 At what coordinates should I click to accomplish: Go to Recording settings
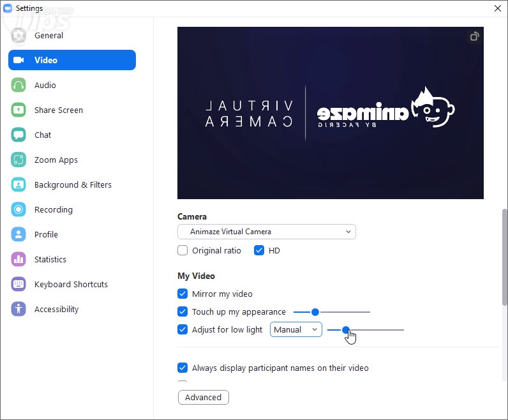point(72,209)
